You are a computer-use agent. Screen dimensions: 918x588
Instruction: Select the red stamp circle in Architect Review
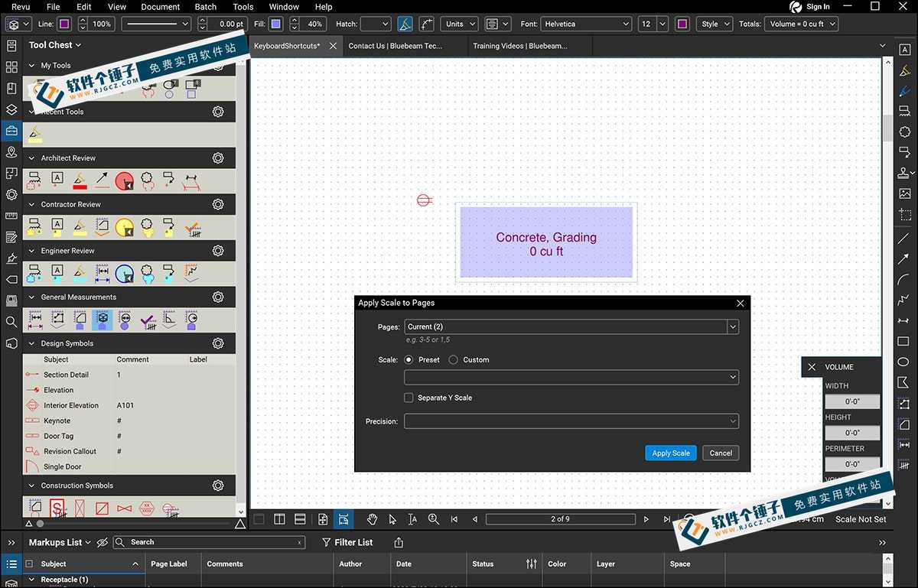click(x=124, y=181)
